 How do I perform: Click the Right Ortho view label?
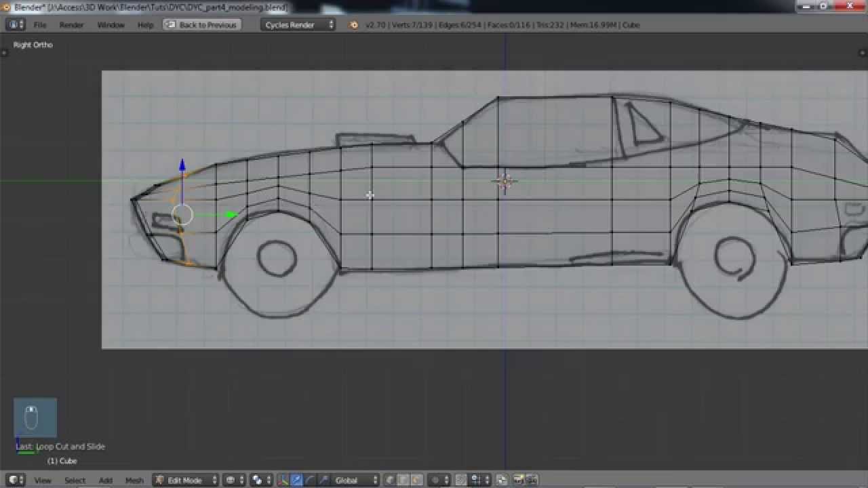tap(33, 45)
